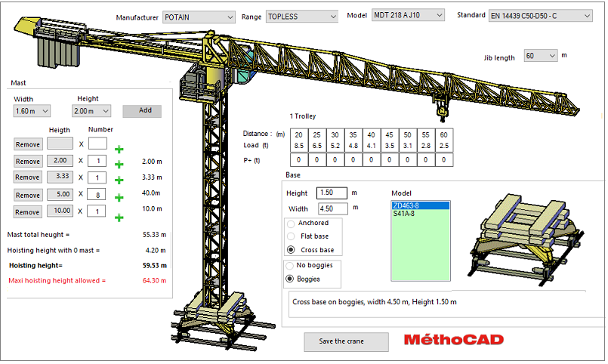Select ZD463-8 in base Model list

click(x=421, y=205)
